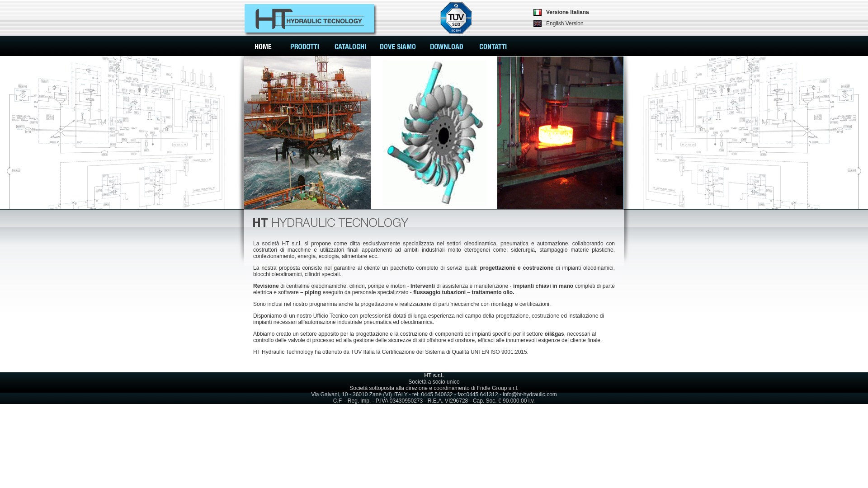Click the info@ht-hydraulic.com email address

point(529,394)
